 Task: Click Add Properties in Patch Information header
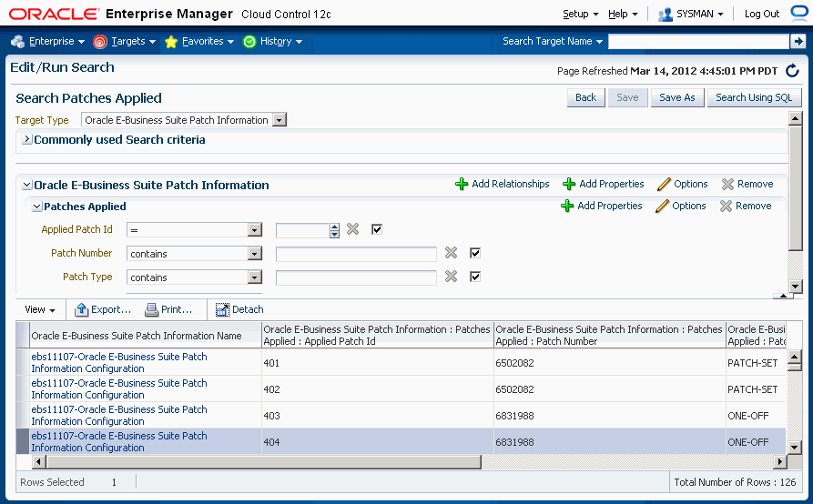point(604,184)
